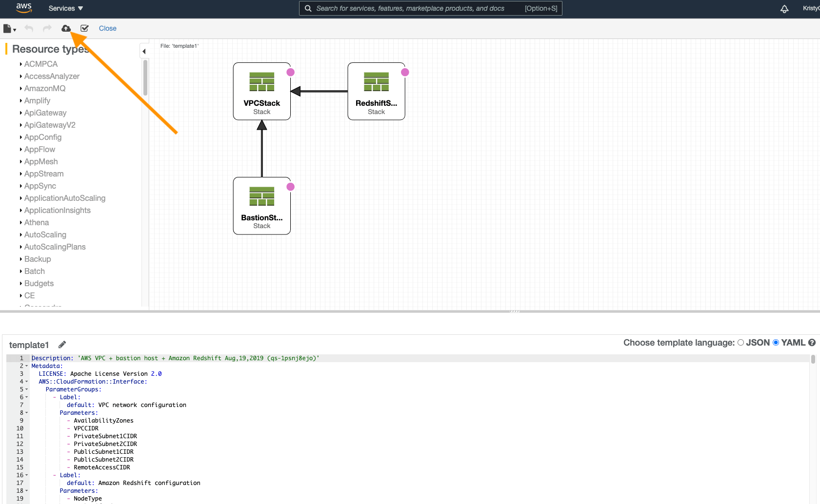Fold the Metadata block on line 2
The width and height of the screenshot is (820, 504).
point(27,366)
